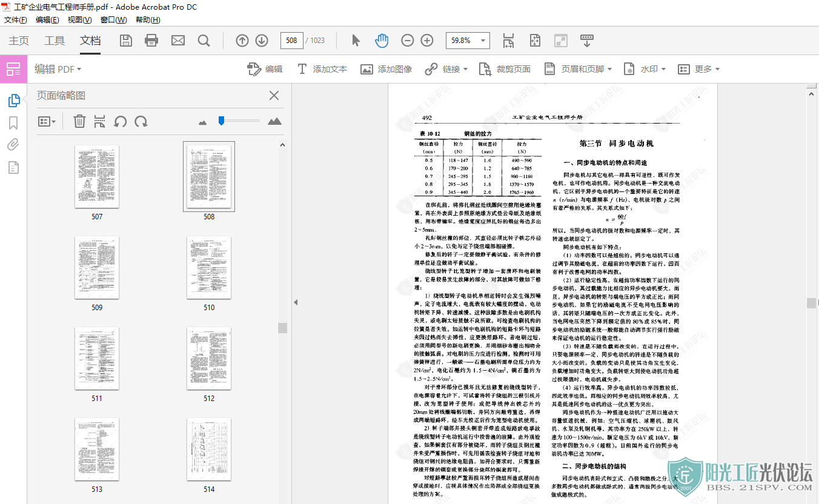Screen dimensions: 819x504
Task: Go to next page arrow
Action: 262,41
